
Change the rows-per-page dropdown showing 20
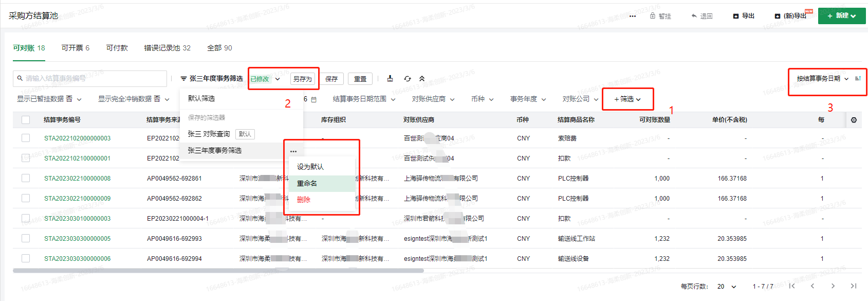pos(727,287)
